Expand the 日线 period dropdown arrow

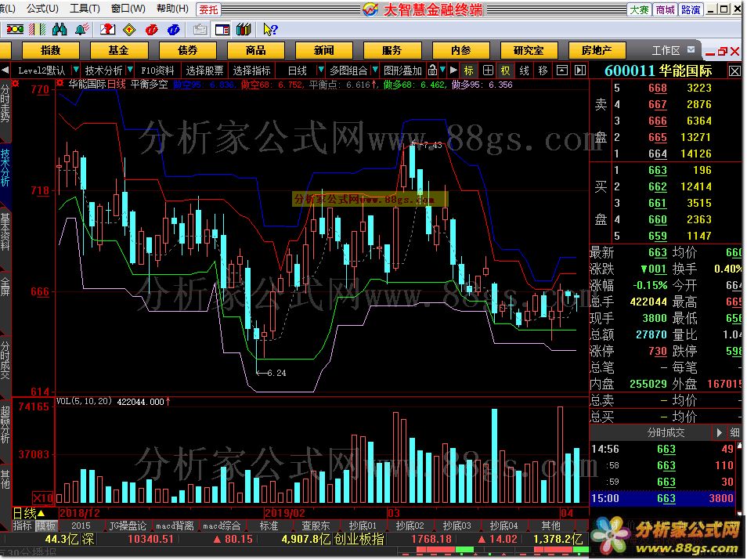pyautogui.click(x=320, y=70)
